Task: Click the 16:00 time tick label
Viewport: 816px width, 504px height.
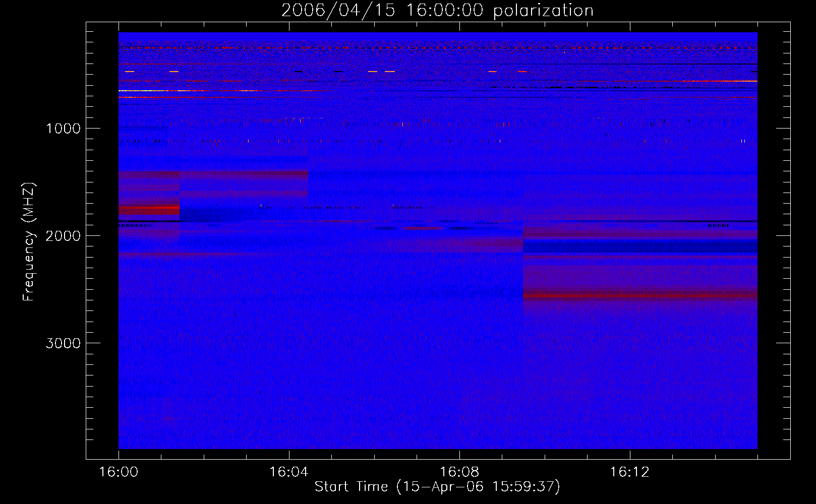Action: (119, 472)
